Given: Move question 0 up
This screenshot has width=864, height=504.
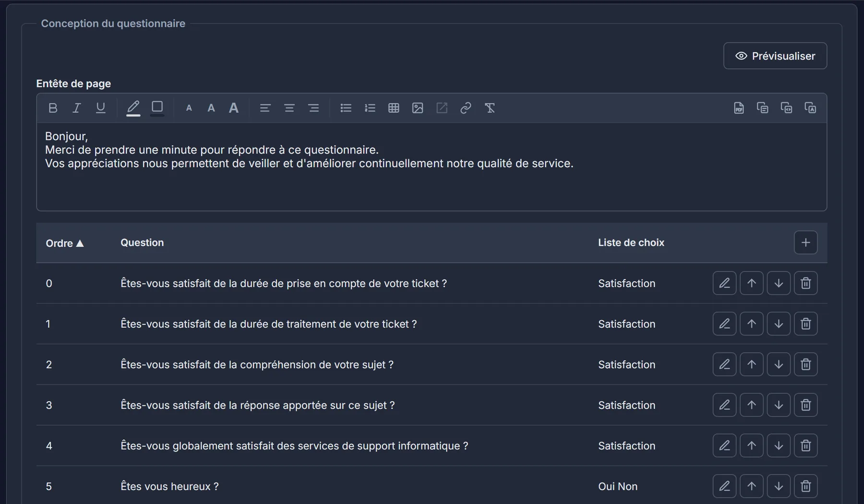Looking at the screenshot, I should coord(751,283).
